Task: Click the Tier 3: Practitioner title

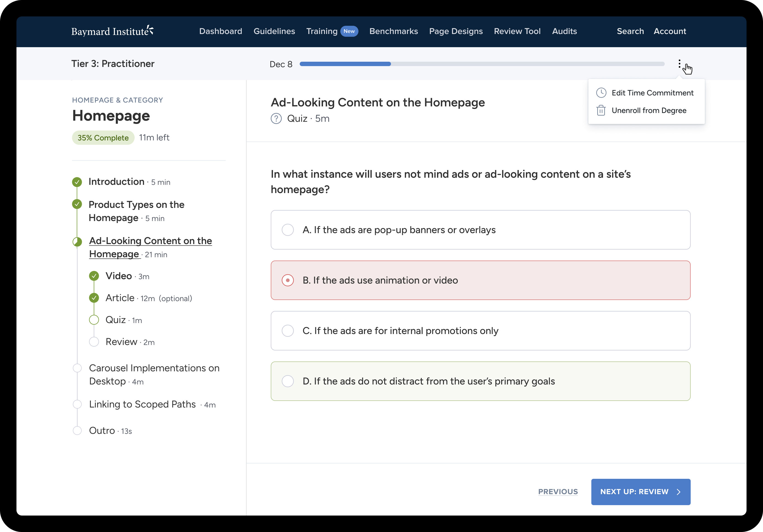Action: pos(113,63)
